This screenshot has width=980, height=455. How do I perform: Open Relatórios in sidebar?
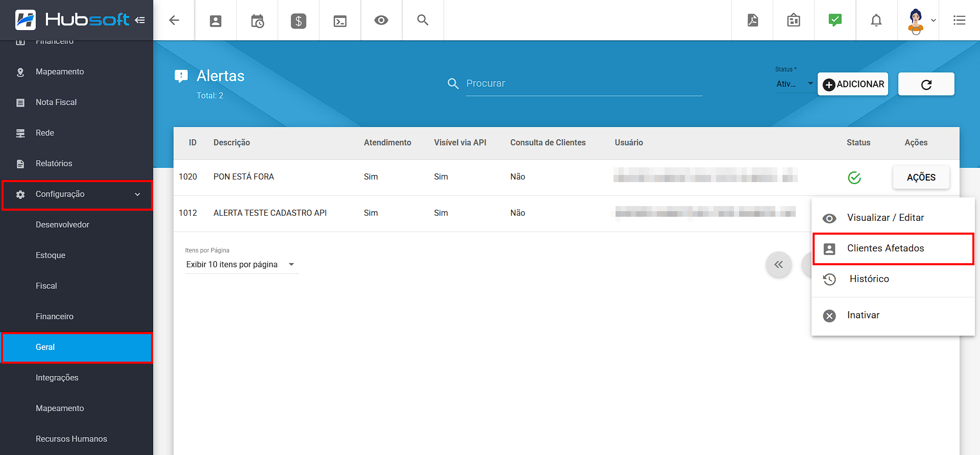77,163
